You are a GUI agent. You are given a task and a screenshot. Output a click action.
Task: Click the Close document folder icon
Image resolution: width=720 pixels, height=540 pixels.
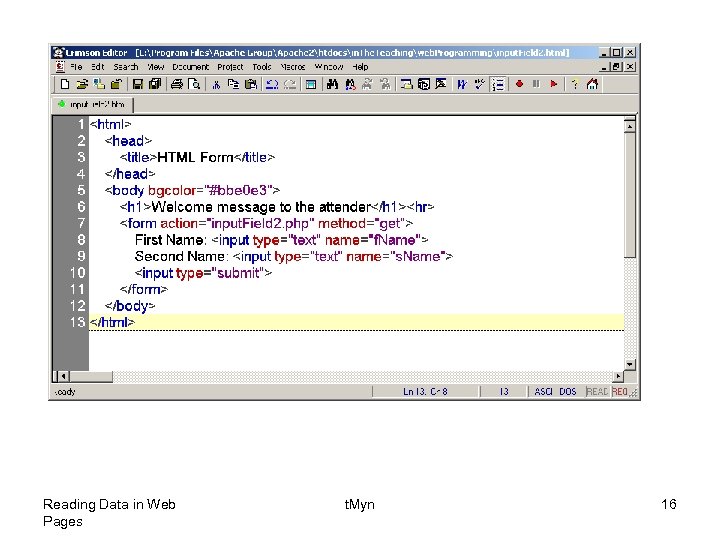pos(117,84)
